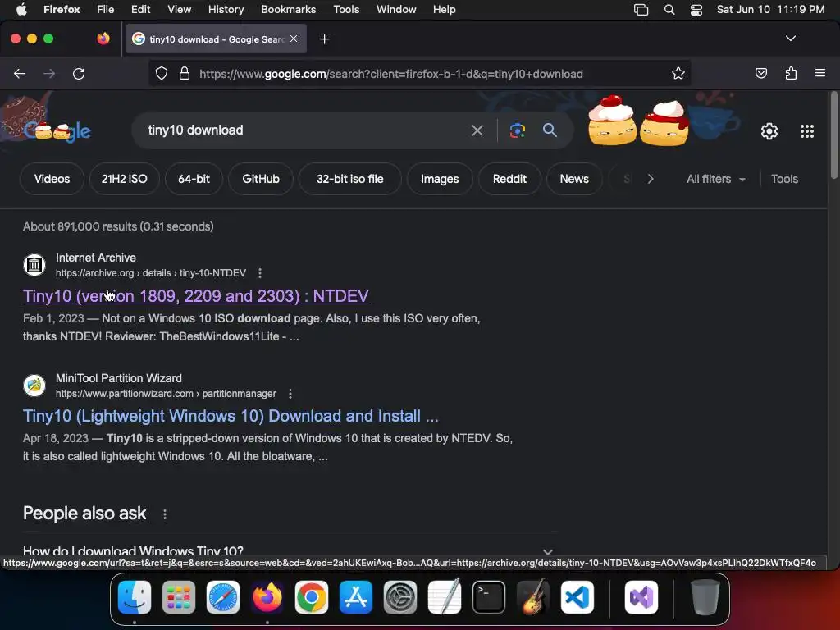This screenshot has height=630, width=840.
Task: Open the Trash in the dock
Action: click(x=705, y=597)
